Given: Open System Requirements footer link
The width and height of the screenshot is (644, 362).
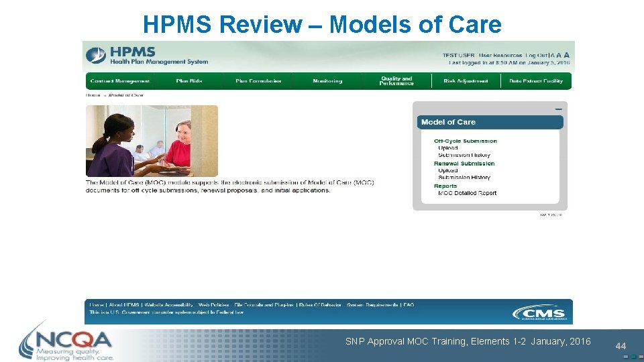Looking at the screenshot, I should coord(372,305).
